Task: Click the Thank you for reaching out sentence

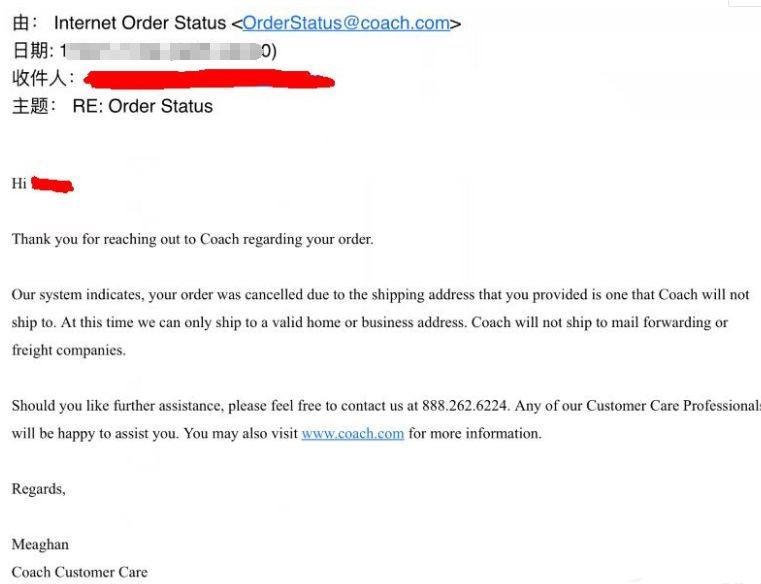Action: [193, 239]
